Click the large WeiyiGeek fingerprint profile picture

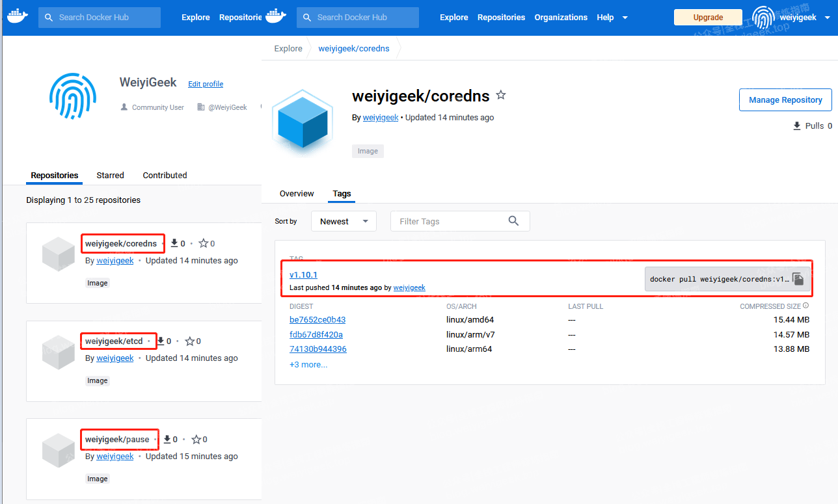tap(73, 96)
